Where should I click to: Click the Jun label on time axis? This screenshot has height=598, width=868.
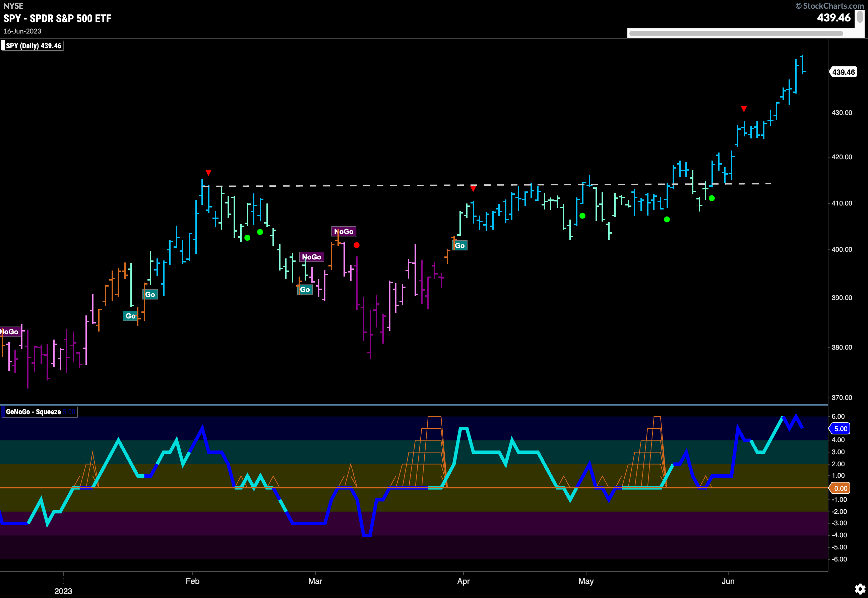click(728, 581)
